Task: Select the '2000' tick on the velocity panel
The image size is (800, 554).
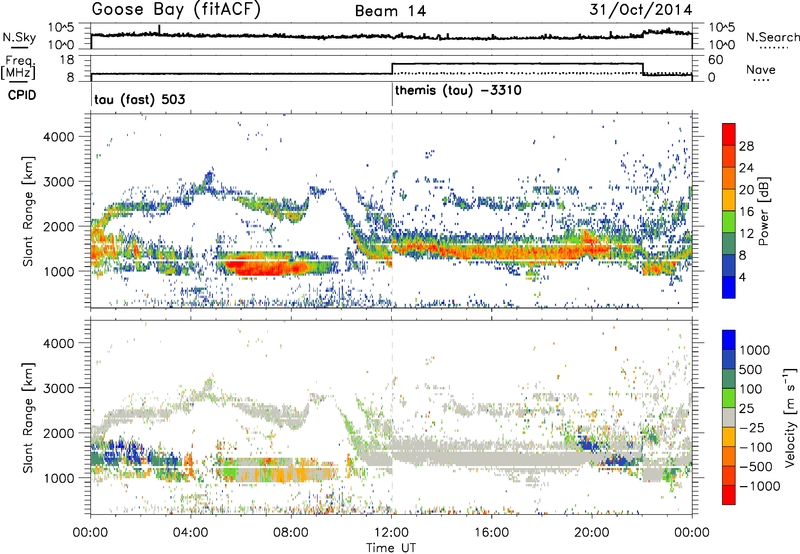Action: 58,433
